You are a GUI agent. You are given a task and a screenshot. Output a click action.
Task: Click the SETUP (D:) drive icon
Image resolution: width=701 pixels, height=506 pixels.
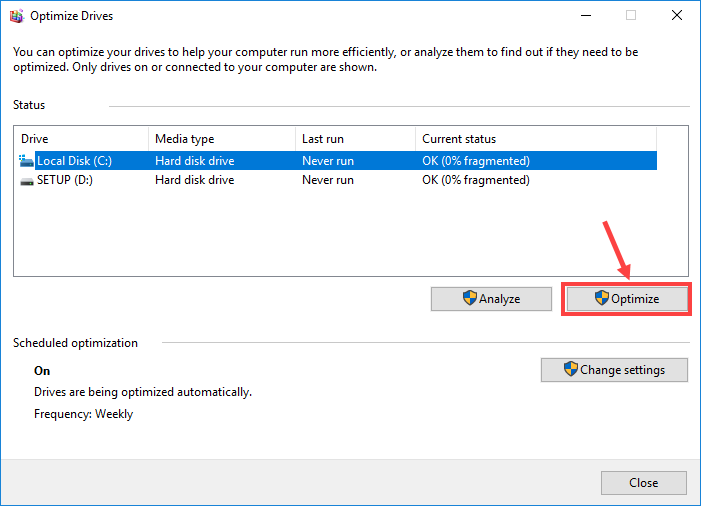click(26, 180)
